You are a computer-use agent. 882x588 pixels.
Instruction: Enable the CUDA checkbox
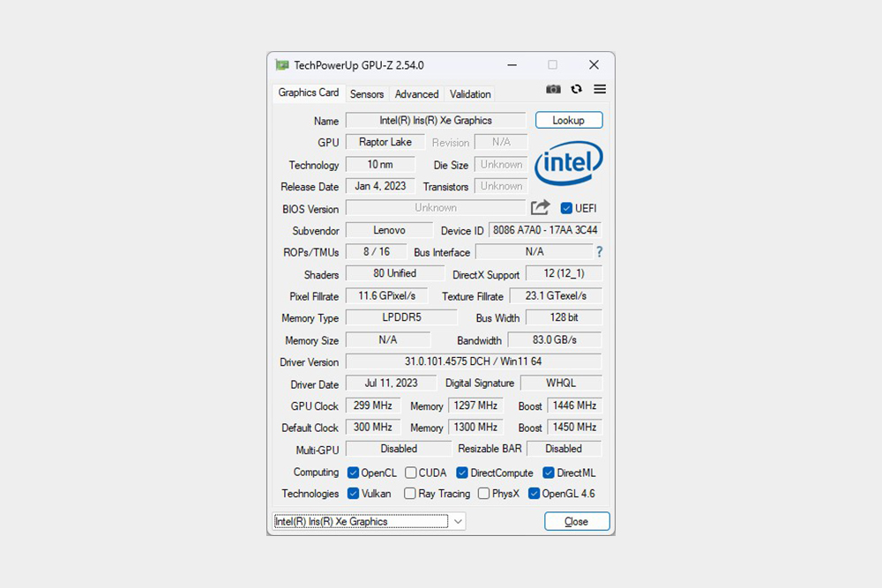[411, 473]
